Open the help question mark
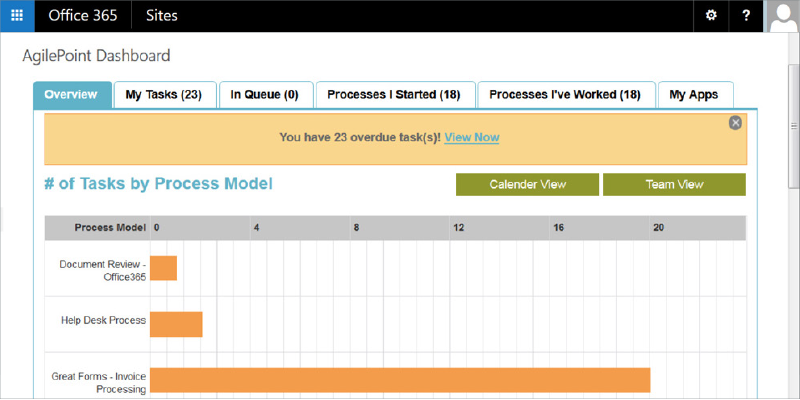This screenshot has width=800, height=400. pyautogui.click(x=746, y=16)
